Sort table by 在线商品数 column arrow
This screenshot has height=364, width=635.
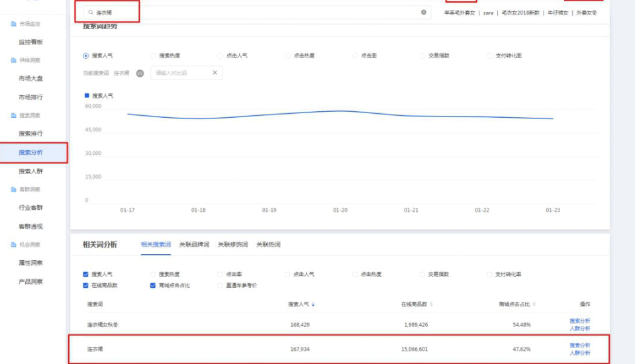pos(432,304)
